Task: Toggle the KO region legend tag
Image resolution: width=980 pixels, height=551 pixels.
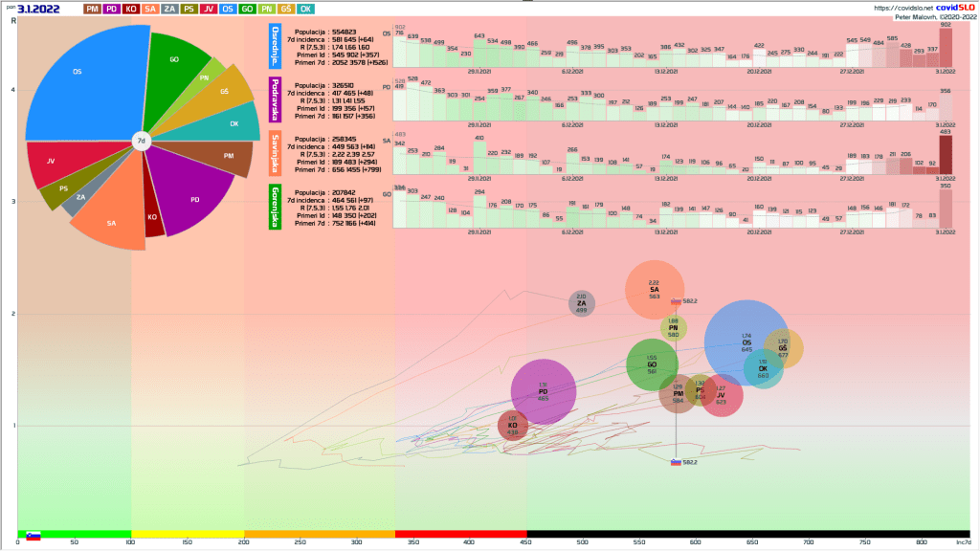Action: tap(130, 9)
